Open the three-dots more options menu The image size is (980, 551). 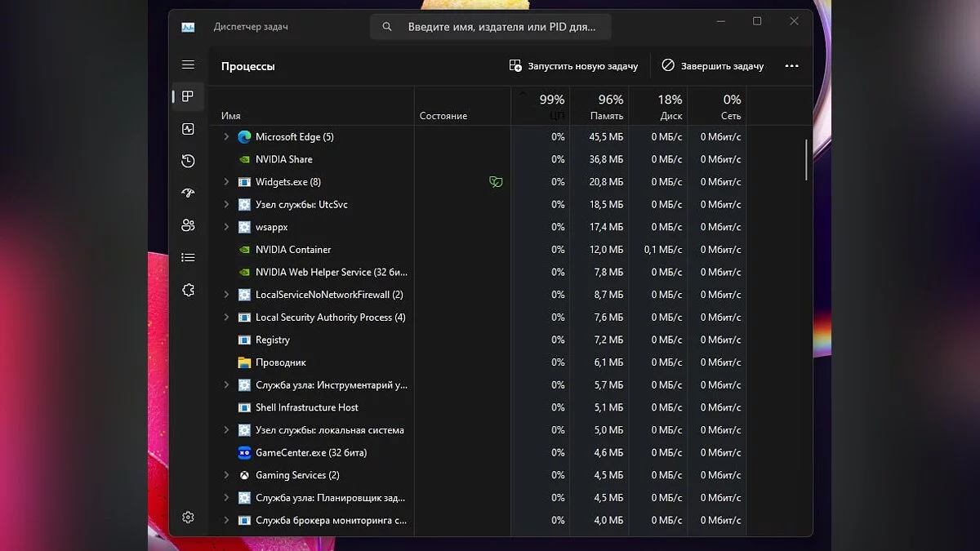click(x=791, y=66)
